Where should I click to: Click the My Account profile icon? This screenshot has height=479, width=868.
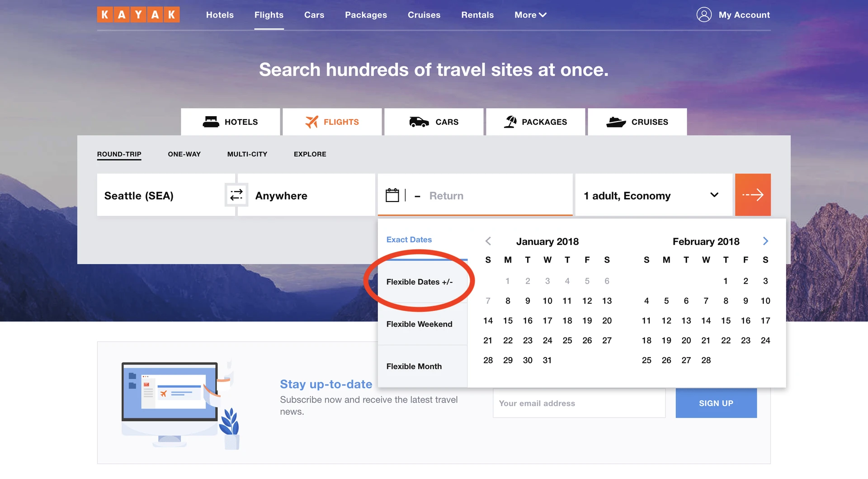pyautogui.click(x=703, y=14)
